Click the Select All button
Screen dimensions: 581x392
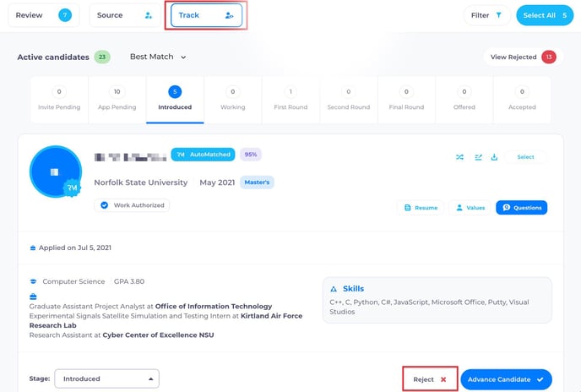coord(545,15)
